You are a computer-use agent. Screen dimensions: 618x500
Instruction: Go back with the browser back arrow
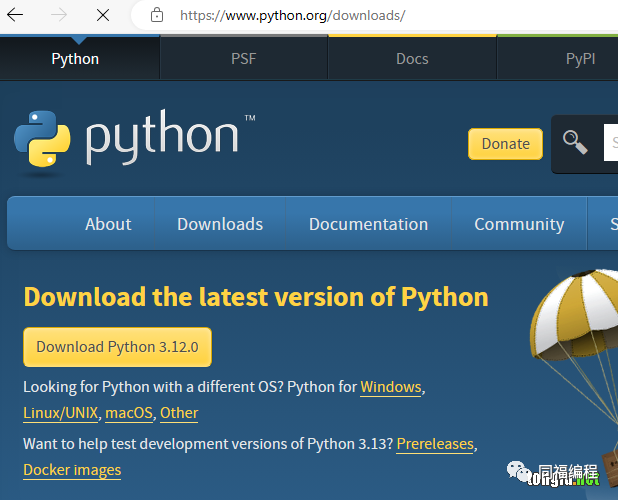click(x=15, y=15)
